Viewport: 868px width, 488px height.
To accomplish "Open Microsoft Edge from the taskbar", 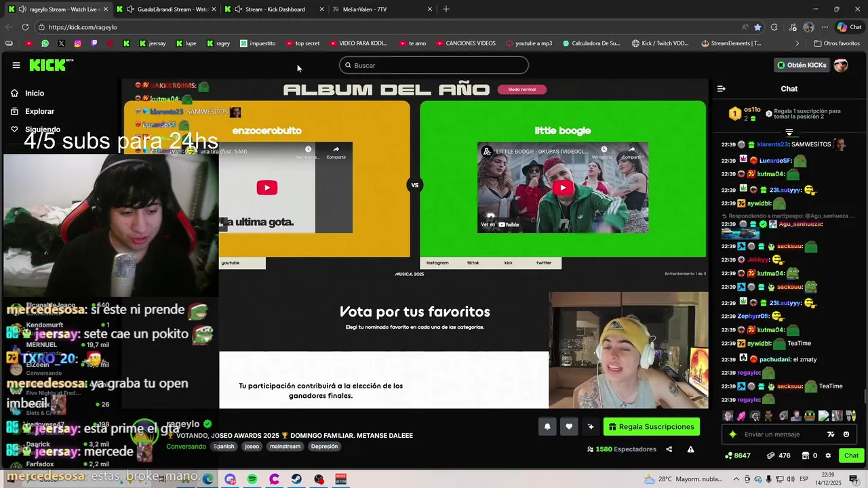I will tap(208, 479).
